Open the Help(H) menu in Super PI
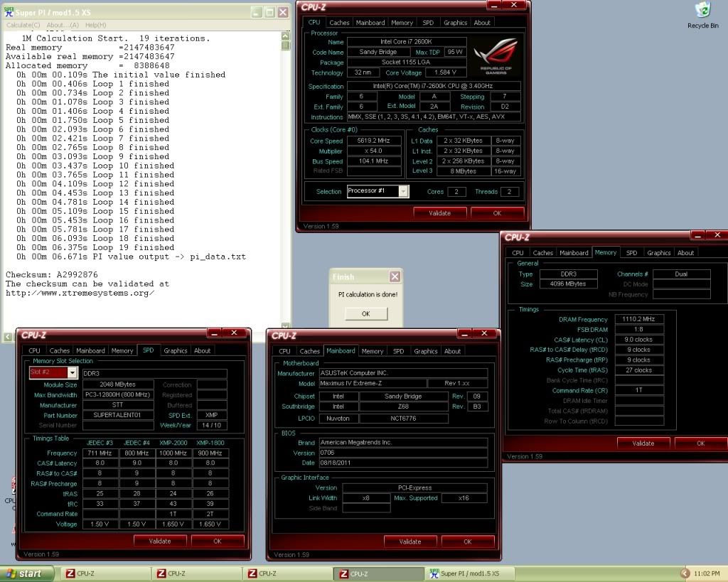The image size is (728, 582). click(95, 25)
